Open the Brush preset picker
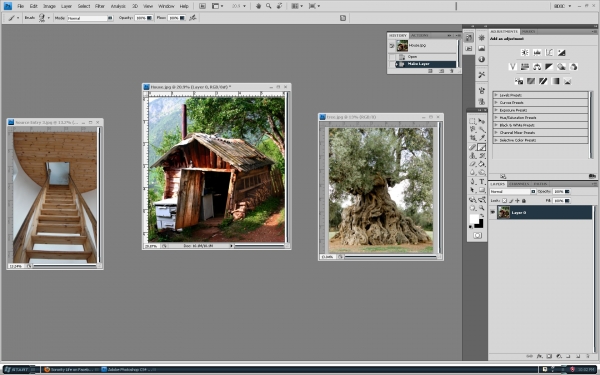The width and height of the screenshot is (600, 375). tap(44, 18)
